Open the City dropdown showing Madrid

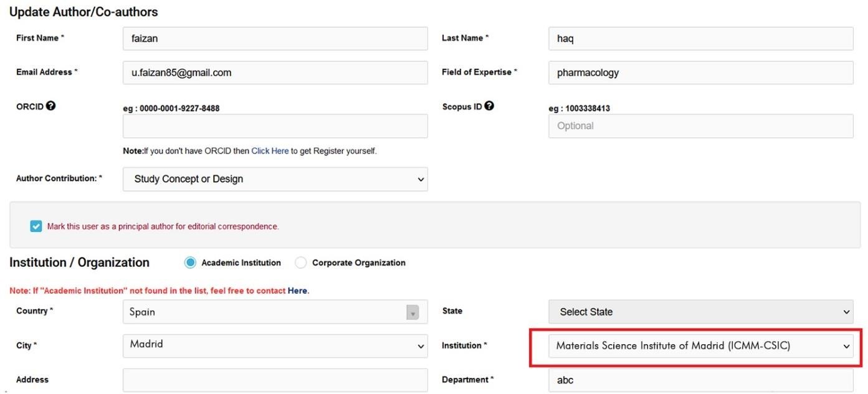click(x=275, y=345)
